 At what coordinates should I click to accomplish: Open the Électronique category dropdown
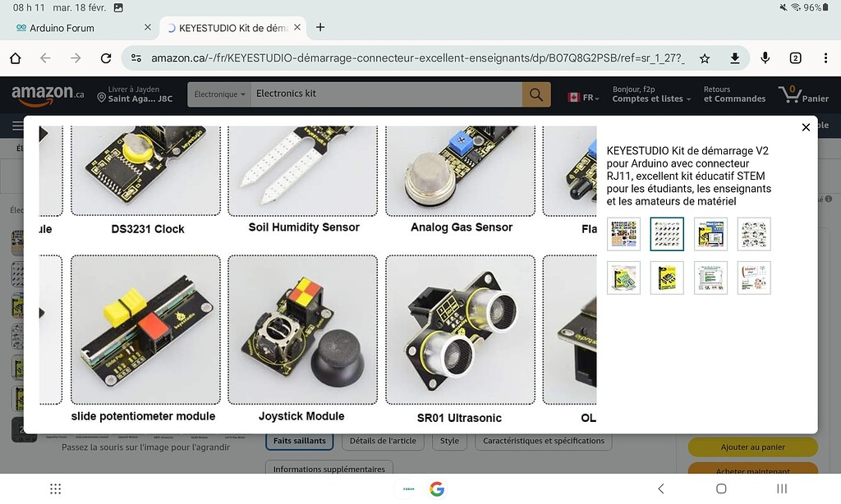(218, 94)
